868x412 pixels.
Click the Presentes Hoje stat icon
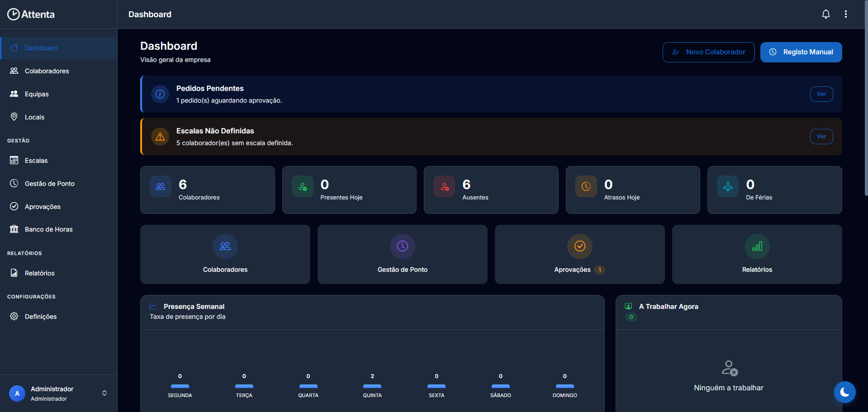303,186
